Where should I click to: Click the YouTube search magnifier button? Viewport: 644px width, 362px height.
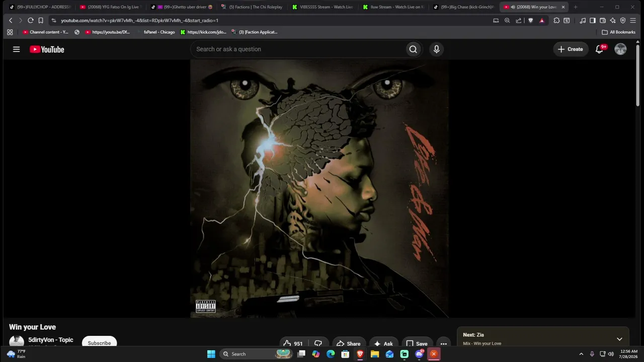click(413, 49)
